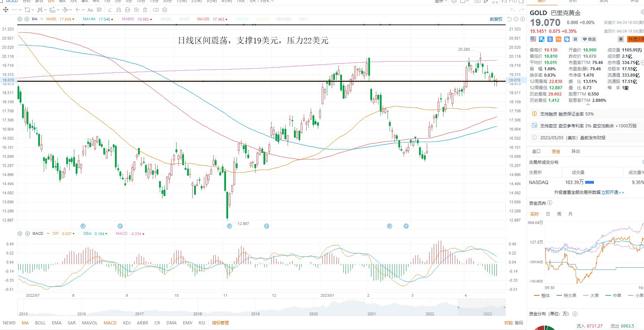
Task: Remove MACD indicator with X icon
Action: [27, 233]
